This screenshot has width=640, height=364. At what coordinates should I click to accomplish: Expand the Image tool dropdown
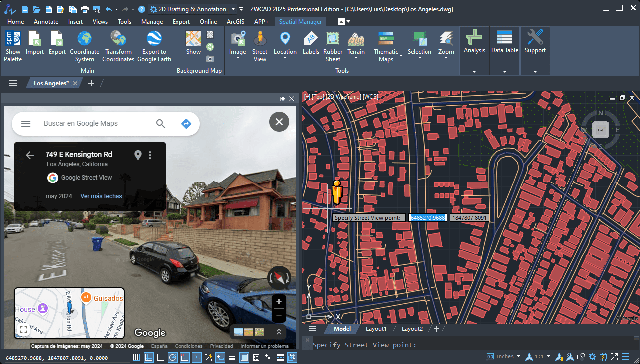click(238, 58)
